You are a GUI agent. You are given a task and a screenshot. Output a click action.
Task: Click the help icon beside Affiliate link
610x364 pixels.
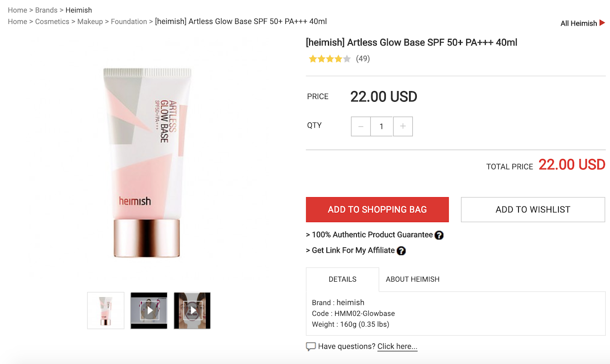401,251
